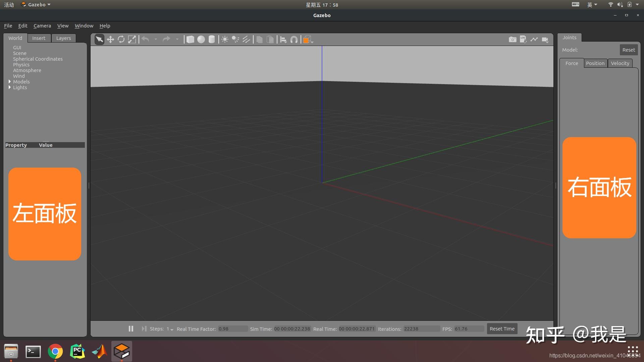Viewport: 644px width, 362px height.
Task: Expand the Models tree item
Action: (x=10, y=82)
